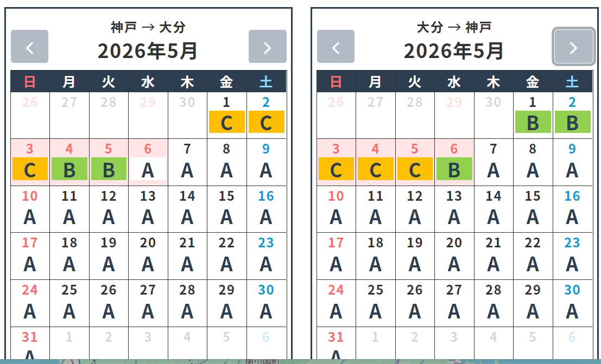Choose May 5 C fare on Oita→Kobe calendar
The width and height of the screenshot is (601, 364).
click(x=415, y=169)
